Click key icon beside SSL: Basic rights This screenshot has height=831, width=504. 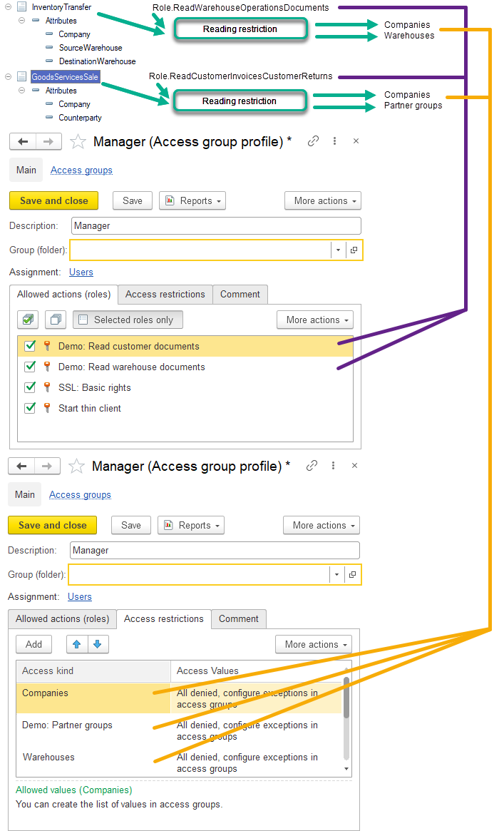pyautogui.click(x=47, y=387)
